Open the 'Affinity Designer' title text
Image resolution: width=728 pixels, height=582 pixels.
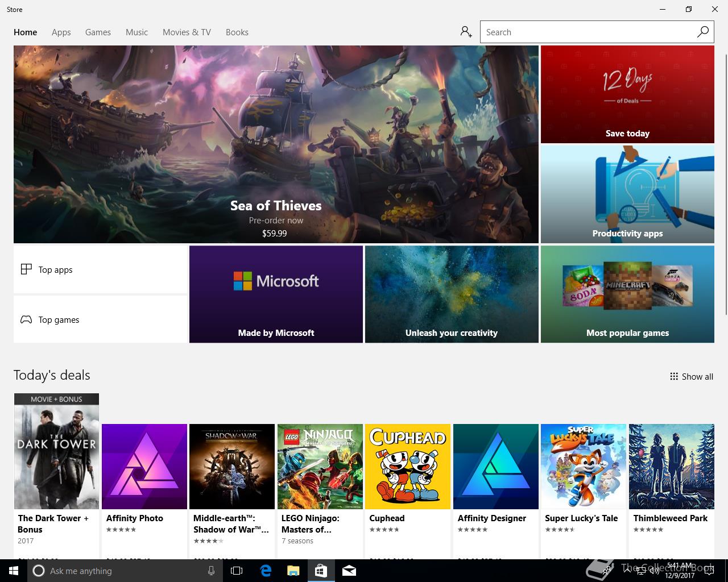(492, 518)
